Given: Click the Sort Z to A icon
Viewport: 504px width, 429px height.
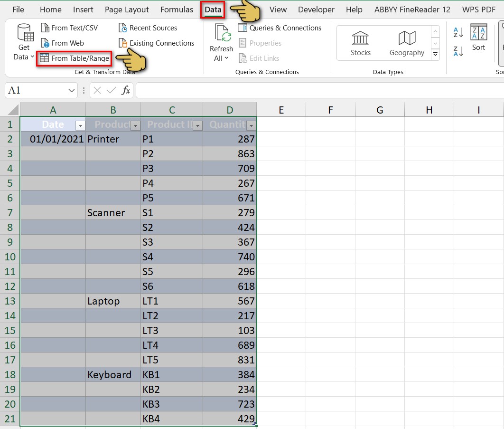Looking at the screenshot, I should [x=457, y=50].
